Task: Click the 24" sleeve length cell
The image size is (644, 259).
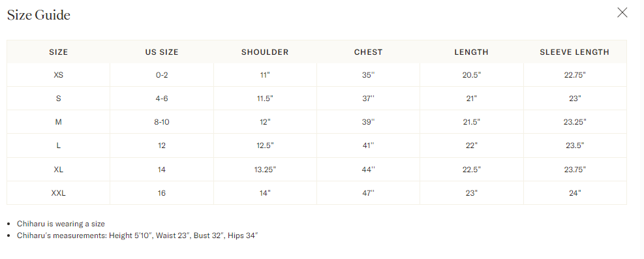Action: (575, 193)
